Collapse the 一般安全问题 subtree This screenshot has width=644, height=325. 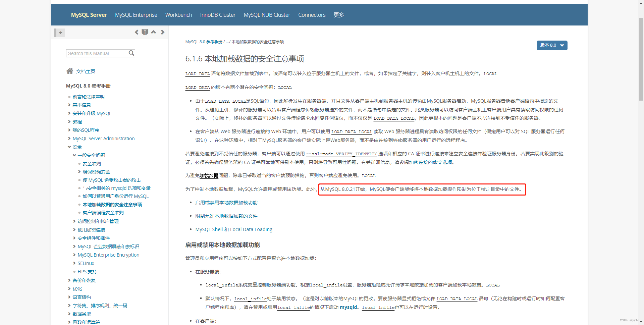pyautogui.click(x=74, y=155)
